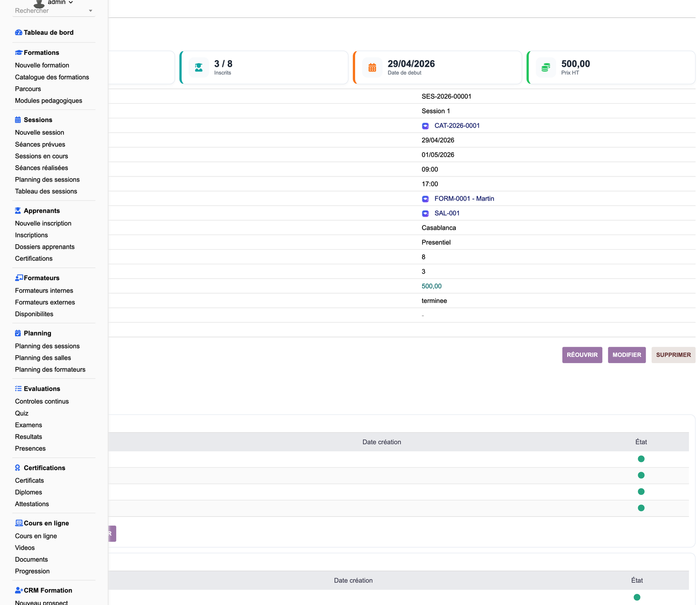Viewport: 700px width, 605px height.
Task: Click the icon beside SAL-001
Action: click(x=425, y=213)
